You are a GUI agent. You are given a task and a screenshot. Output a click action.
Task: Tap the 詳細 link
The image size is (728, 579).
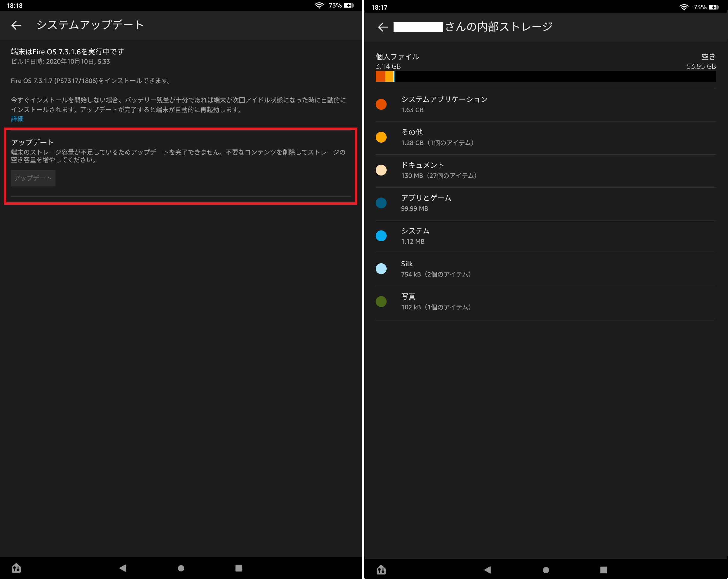(x=17, y=119)
